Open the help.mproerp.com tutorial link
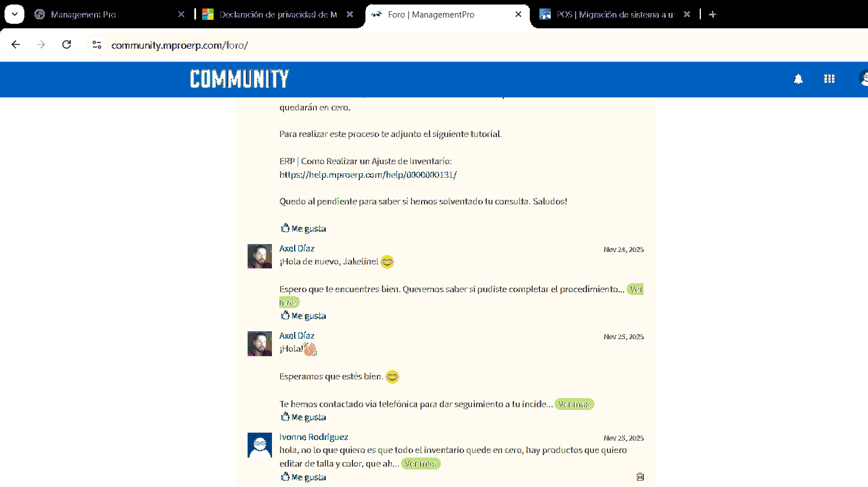 [x=368, y=175]
